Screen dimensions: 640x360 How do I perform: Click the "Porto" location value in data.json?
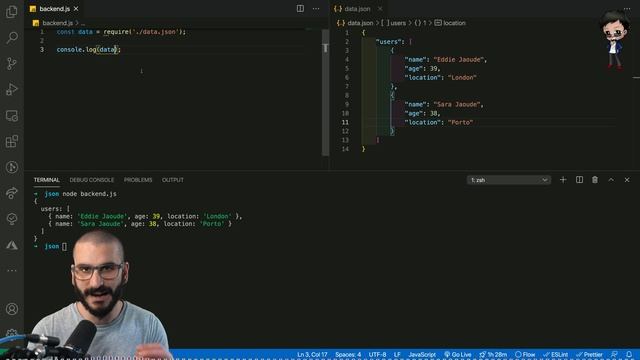(460, 122)
